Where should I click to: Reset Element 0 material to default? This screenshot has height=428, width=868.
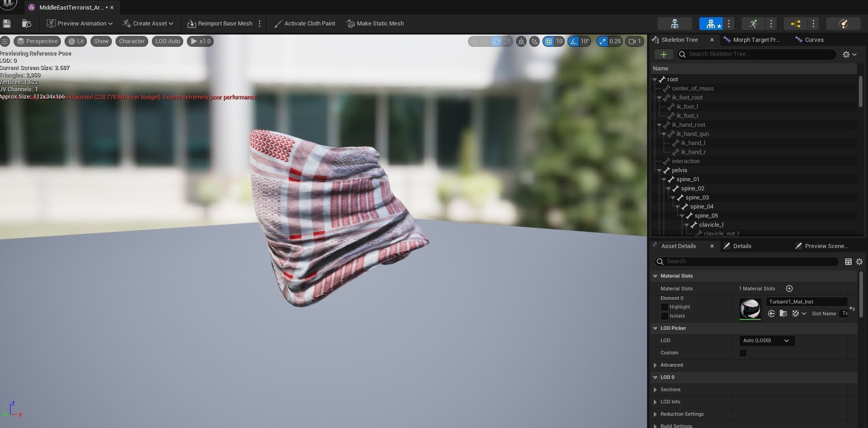tap(852, 309)
